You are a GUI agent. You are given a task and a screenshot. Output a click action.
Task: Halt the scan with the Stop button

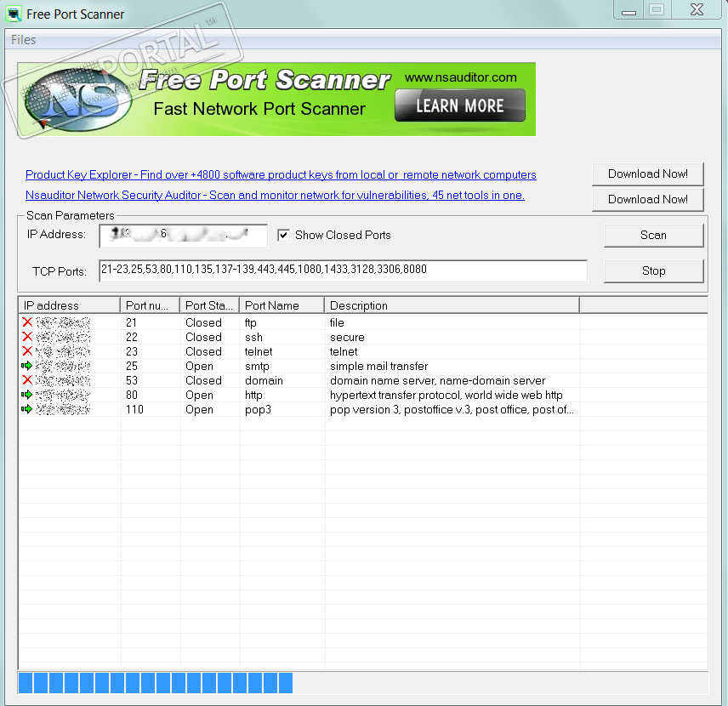coord(653,270)
